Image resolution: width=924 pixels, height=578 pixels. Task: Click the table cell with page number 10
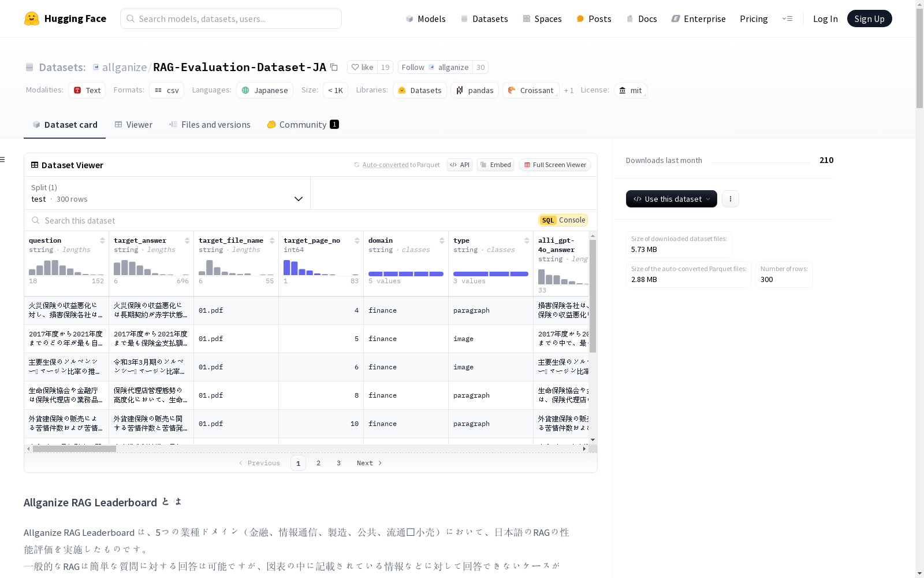[x=321, y=424]
